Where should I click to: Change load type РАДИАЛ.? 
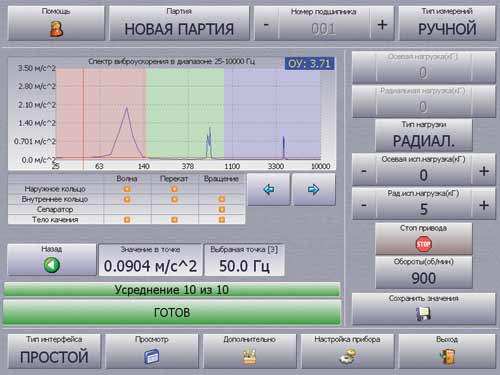click(x=424, y=135)
